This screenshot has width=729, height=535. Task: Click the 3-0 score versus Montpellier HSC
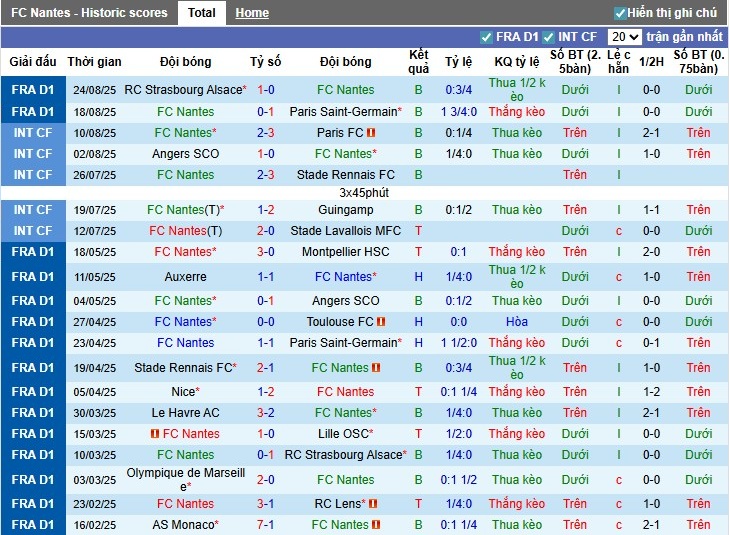point(266,252)
